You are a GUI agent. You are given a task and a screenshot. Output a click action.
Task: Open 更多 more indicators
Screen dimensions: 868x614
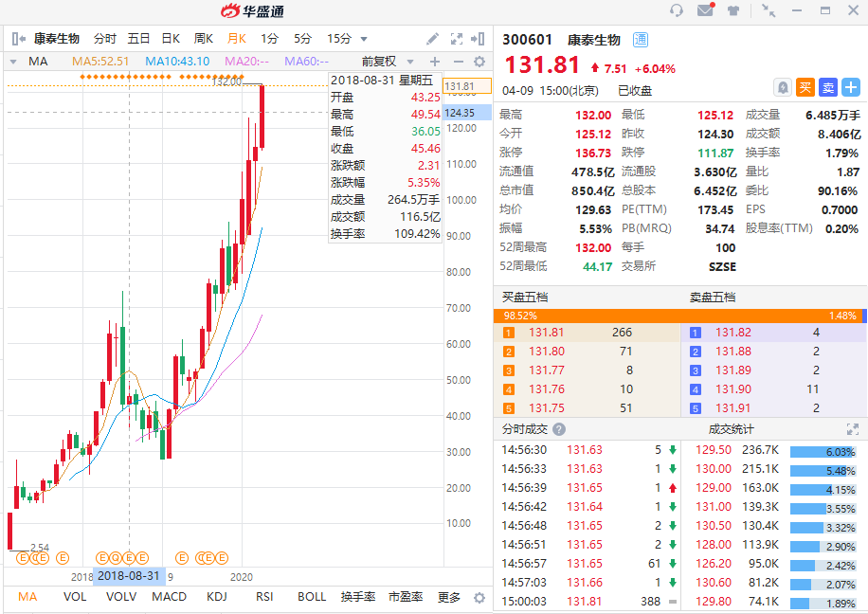449,597
